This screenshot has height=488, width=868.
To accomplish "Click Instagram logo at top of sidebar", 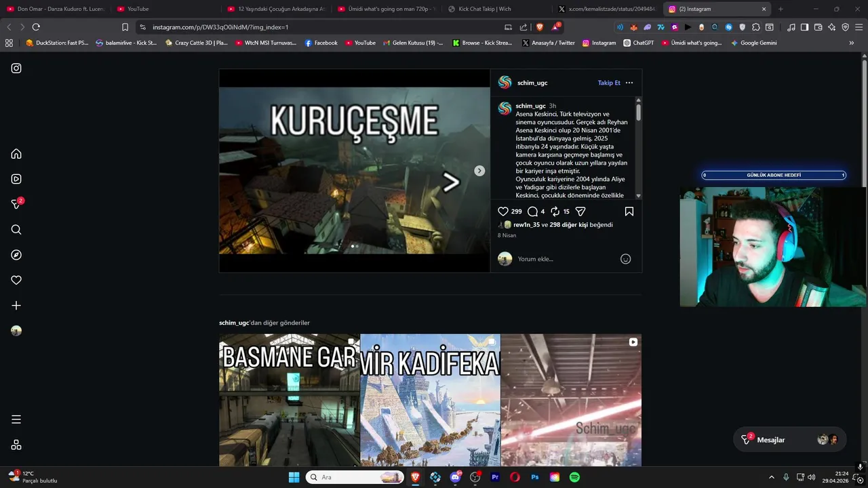I will (16, 68).
